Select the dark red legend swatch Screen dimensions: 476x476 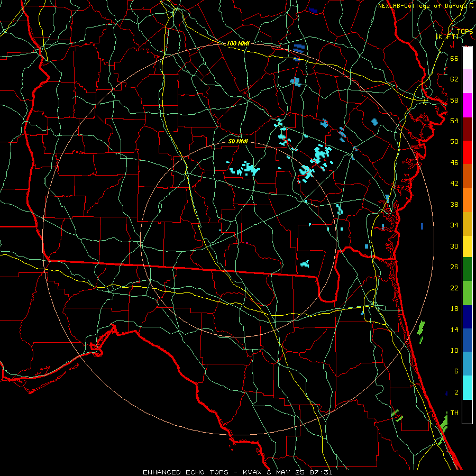(x=467, y=129)
